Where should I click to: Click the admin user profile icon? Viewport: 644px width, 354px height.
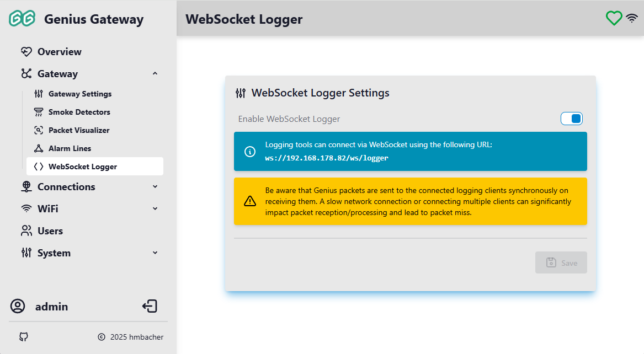click(x=18, y=307)
